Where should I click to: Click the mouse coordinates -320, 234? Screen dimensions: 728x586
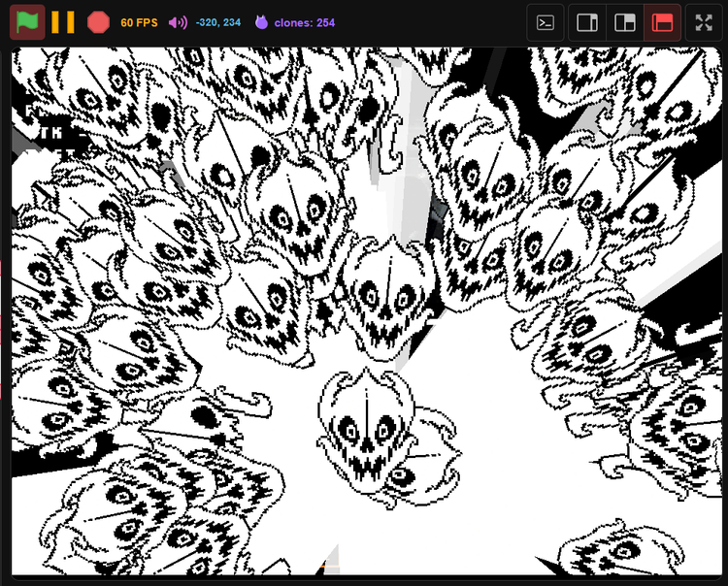coord(218,22)
